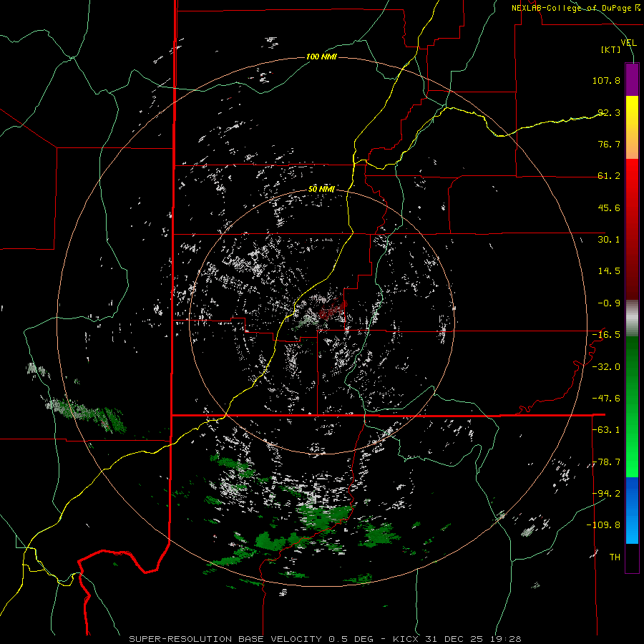This screenshot has height=644, width=644.
Task: Click the -63.1 scale value
Action: 606,430
